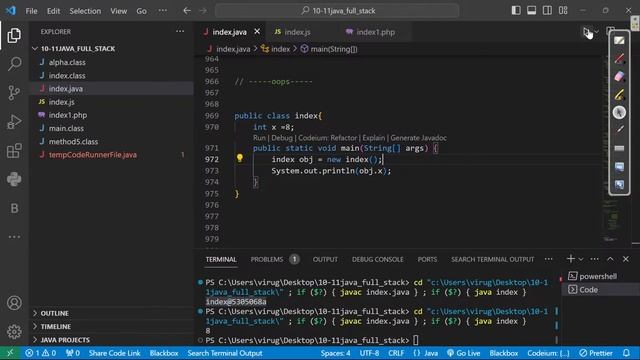Image resolution: width=640 pixels, height=360 pixels.
Task: Select the eraser annotation tool
Action: tap(619, 76)
